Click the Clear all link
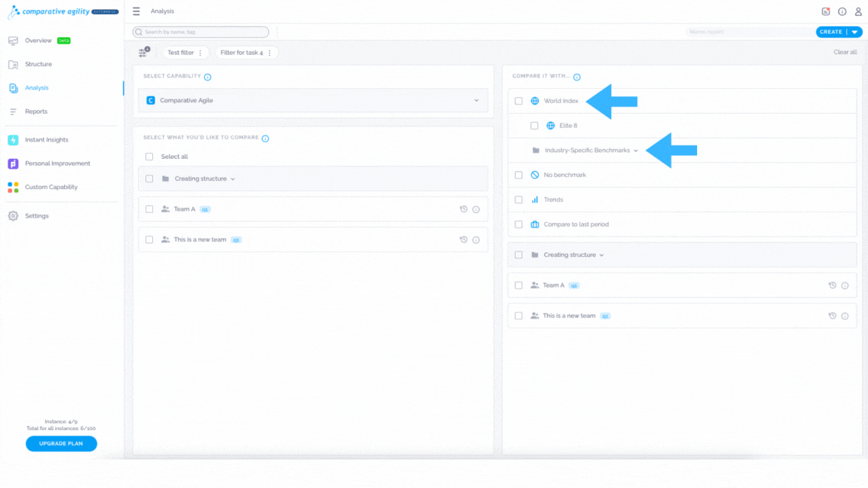868x488 pixels. [845, 52]
